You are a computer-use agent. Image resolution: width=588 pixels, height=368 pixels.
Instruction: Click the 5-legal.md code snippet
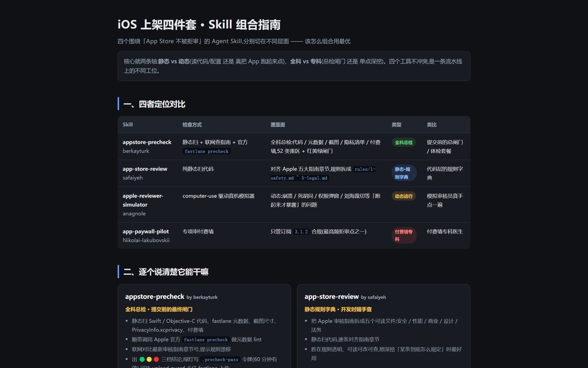315,178
